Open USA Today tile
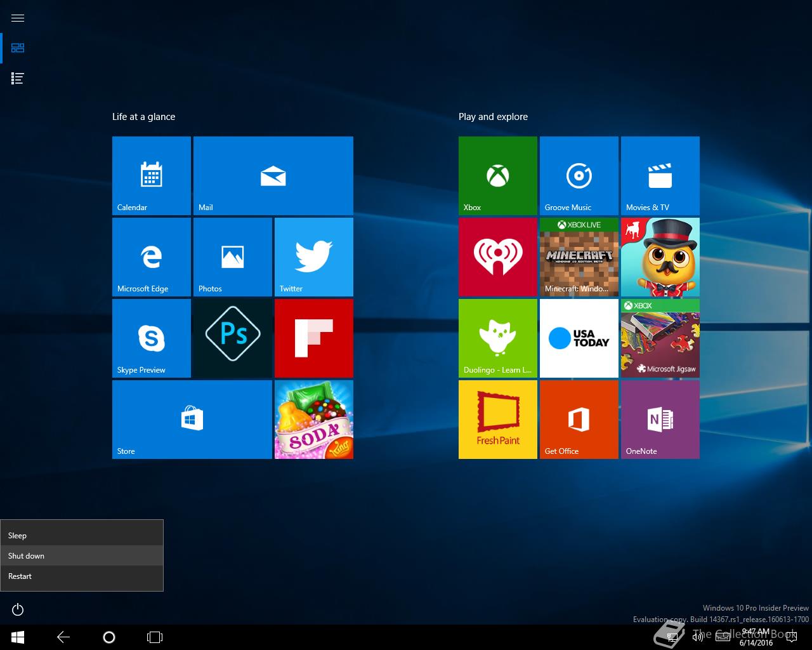Image resolution: width=812 pixels, height=650 pixels. [x=579, y=338]
